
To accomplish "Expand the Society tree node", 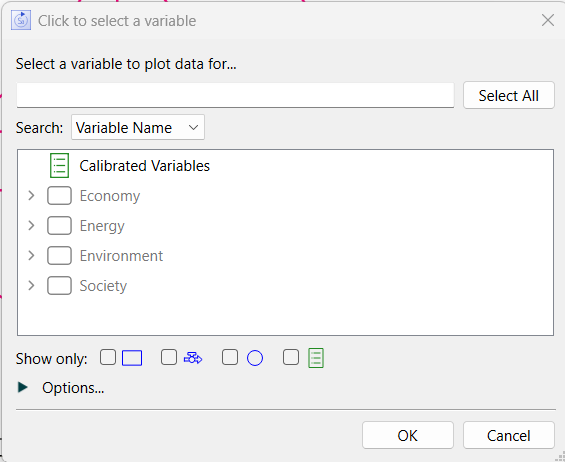I will click(x=31, y=285).
